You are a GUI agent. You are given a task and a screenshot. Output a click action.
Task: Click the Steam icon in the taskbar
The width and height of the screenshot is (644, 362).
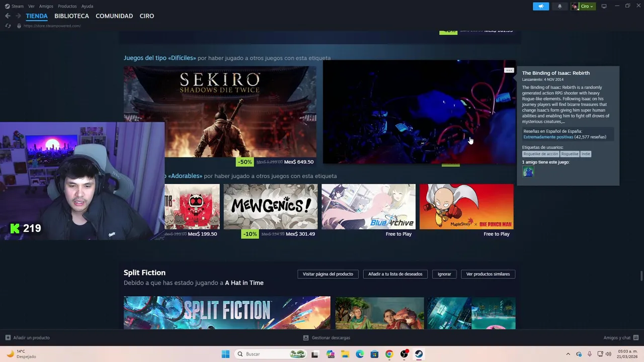click(x=419, y=354)
